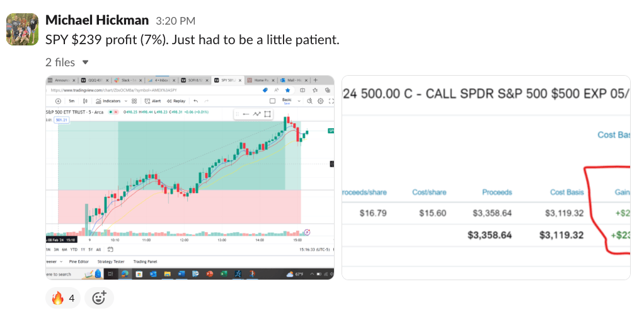Open the 5m timeframe selector
The height and width of the screenshot is (313, 644).
72,101
